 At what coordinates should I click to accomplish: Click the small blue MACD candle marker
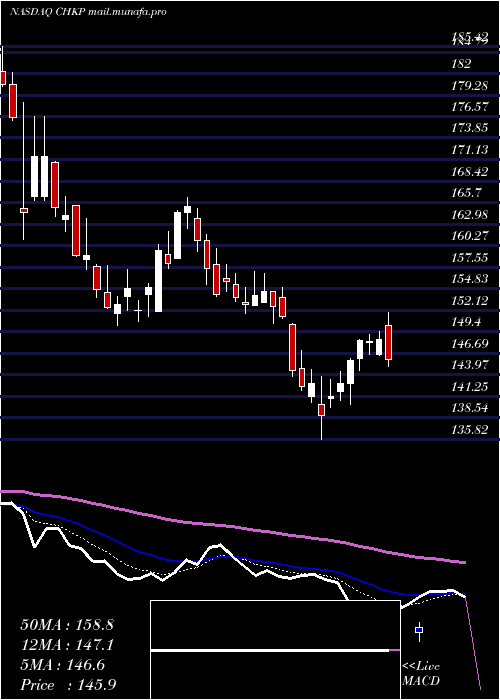(x=419, y=630)
